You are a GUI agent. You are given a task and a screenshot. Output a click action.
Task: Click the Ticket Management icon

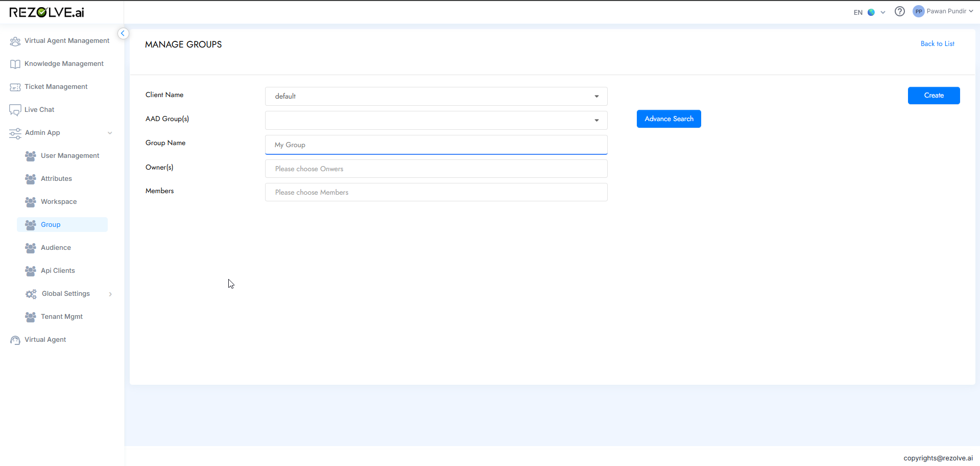(15, 87)
